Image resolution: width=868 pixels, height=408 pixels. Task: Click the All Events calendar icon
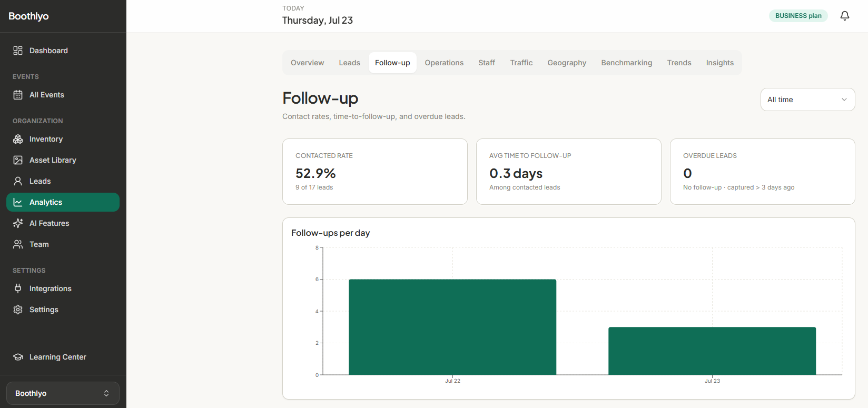18,95
